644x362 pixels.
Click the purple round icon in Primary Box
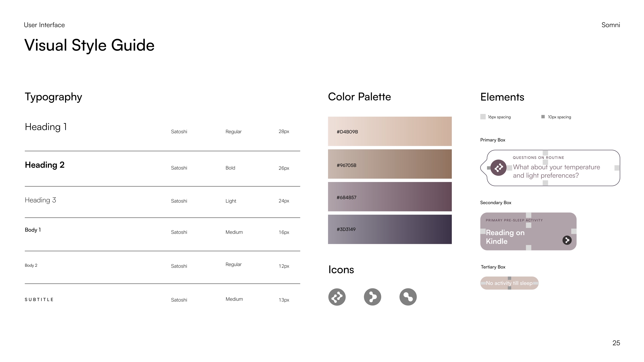498,168
